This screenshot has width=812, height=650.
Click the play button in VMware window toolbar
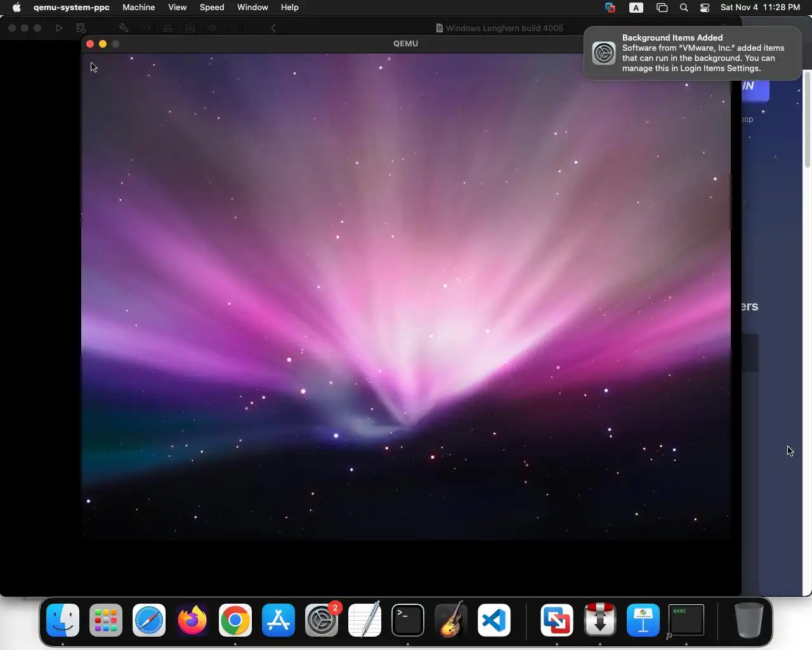[x=59, y=28]
